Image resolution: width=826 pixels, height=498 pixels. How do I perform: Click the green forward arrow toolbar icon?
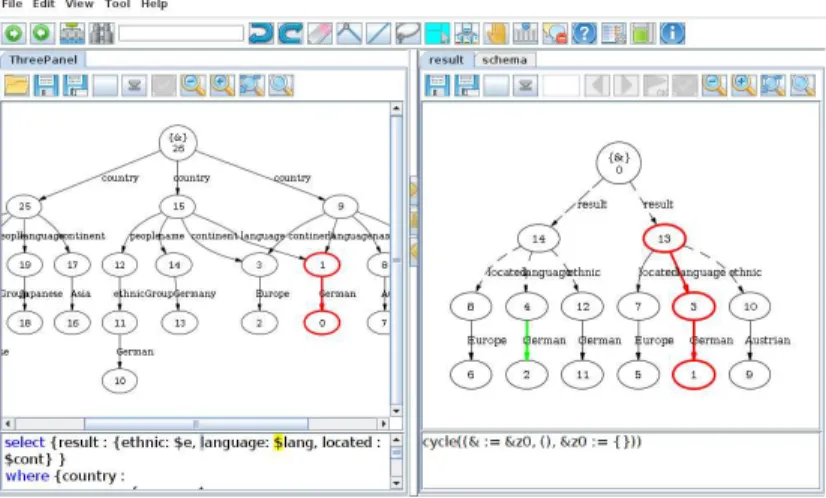coord(14,33)
